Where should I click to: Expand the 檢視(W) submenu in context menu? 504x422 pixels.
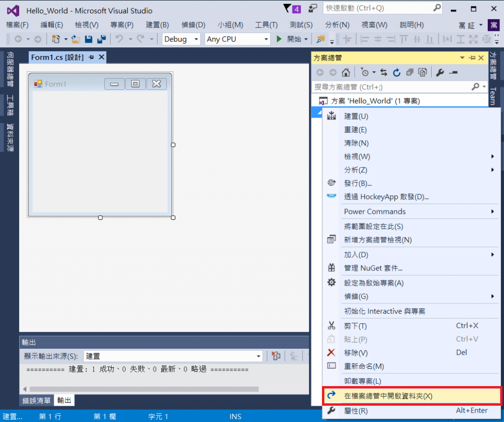click(x=492, y=156)
